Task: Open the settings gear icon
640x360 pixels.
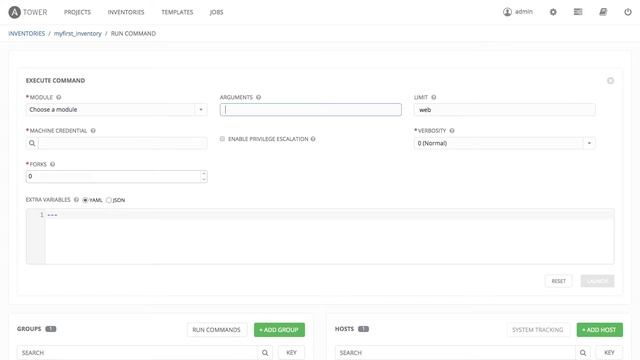Action: (553, 12)
